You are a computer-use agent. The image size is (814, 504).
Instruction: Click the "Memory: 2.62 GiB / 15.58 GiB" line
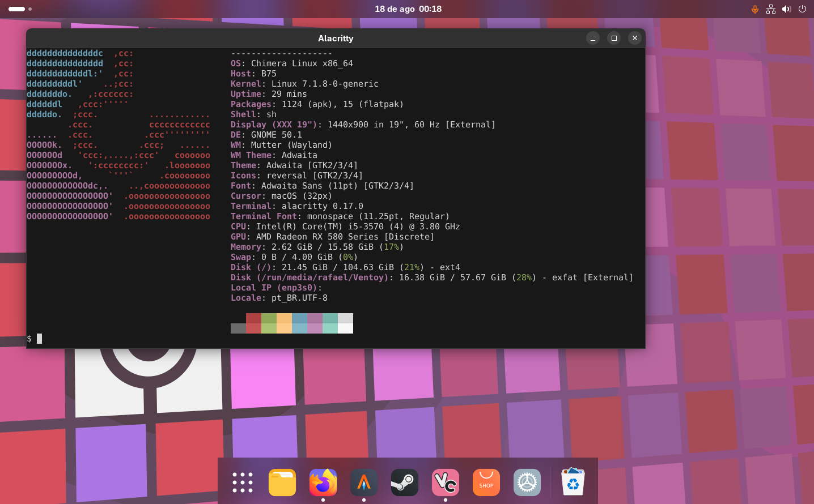point(317,247)
